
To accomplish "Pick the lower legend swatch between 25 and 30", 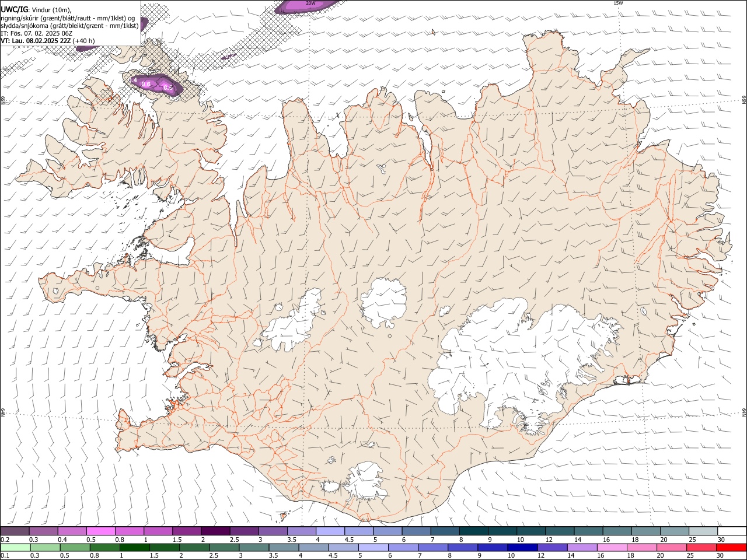I will 701,547.
